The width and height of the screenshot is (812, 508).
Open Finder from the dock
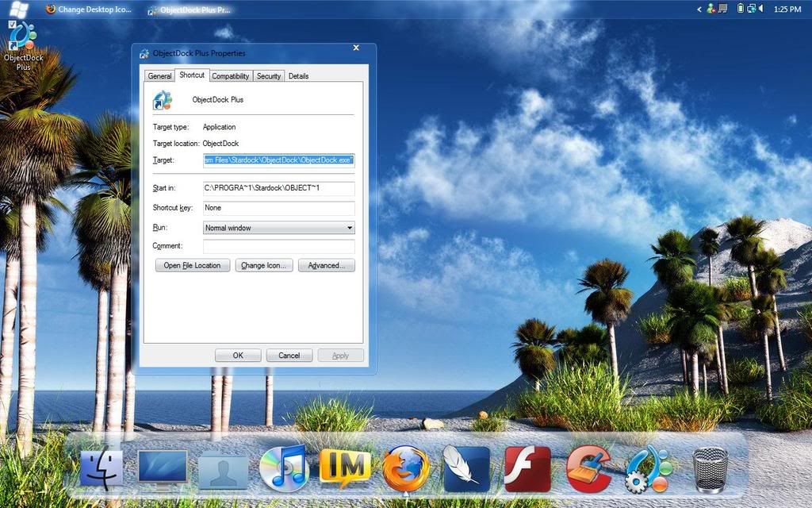click(101, 468)
